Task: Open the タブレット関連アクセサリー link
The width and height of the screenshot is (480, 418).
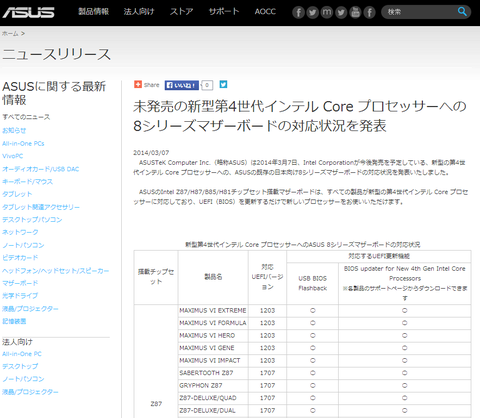Action: click(x=41, y=207)
